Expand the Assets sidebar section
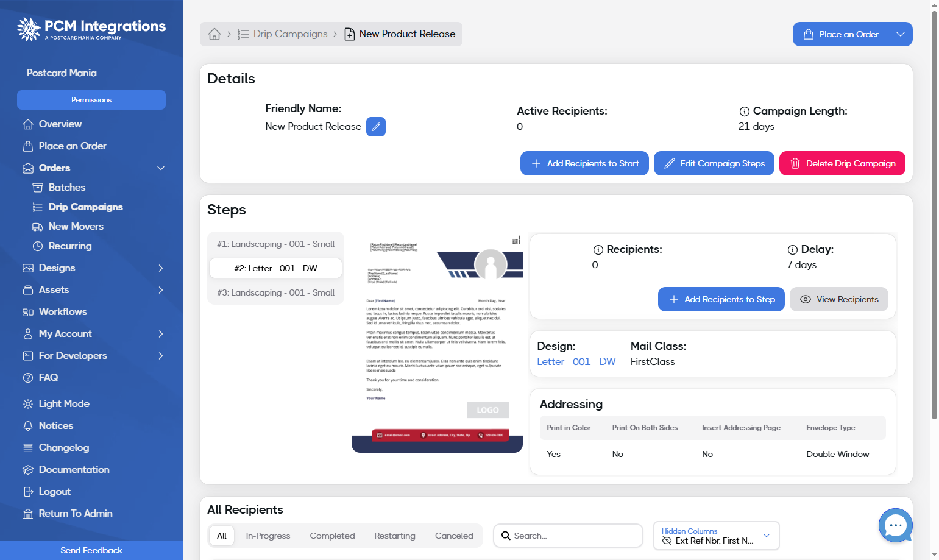Viewport: 939px width, 560px height. [x=161, y=290]
